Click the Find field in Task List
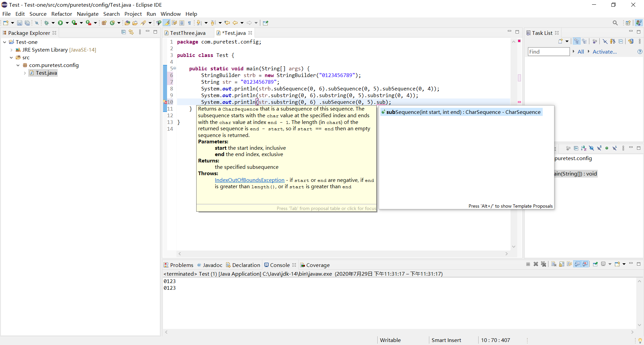Screen dimensions: 644x345 coord(548,52)
